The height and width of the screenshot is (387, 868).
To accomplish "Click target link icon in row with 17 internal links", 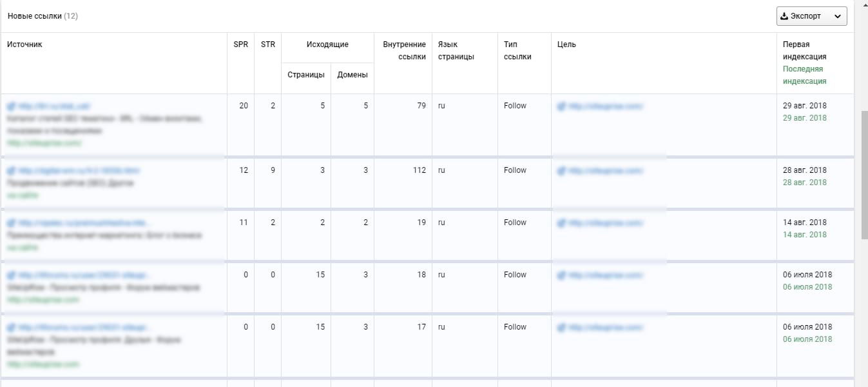I will 561,328.
